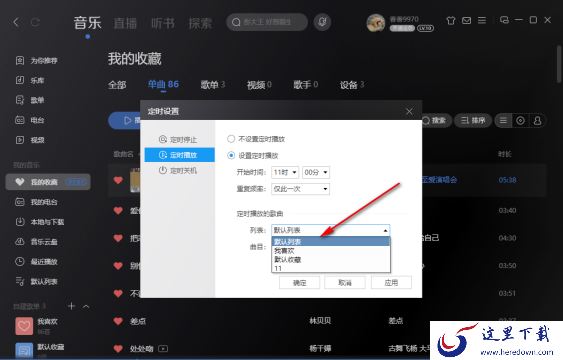
Task: Toggle heart for 差点 by 林贝贝
Action: pos(118,321)
